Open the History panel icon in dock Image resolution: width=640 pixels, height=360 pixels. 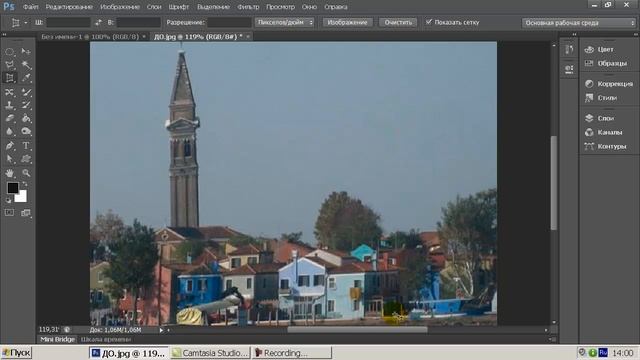pyautogui.click(x=569, y=50)
